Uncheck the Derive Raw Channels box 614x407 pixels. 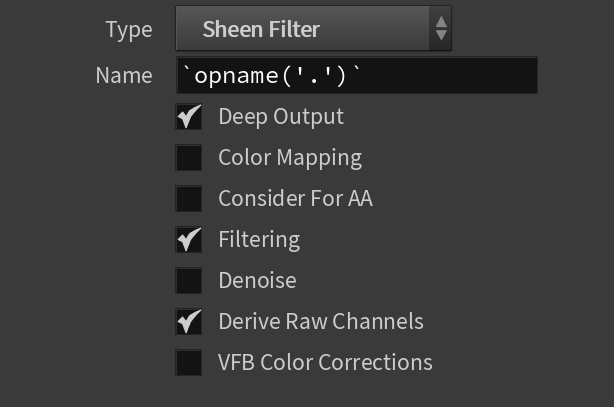point(188,322)
